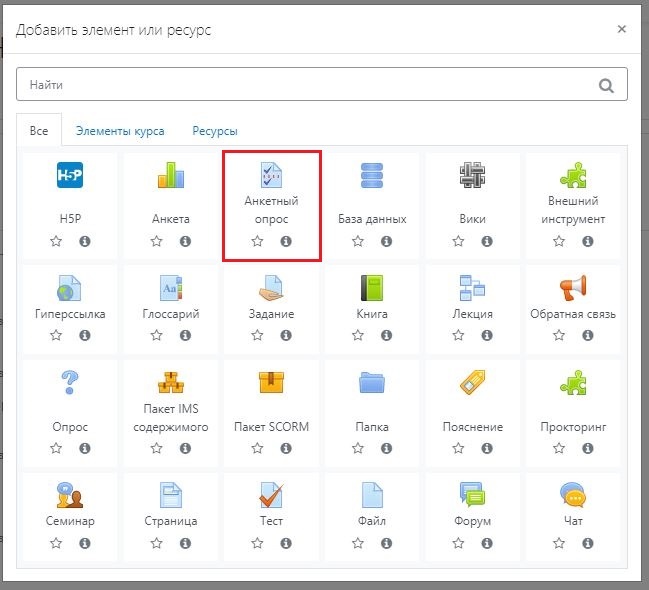649x590 pixels.
Task: Pick the Опрос question mark icon
Action: point(70,382)
